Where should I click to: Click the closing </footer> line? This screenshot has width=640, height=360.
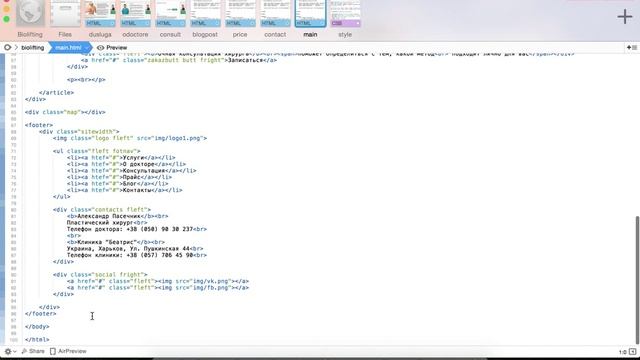coord(40,313)
